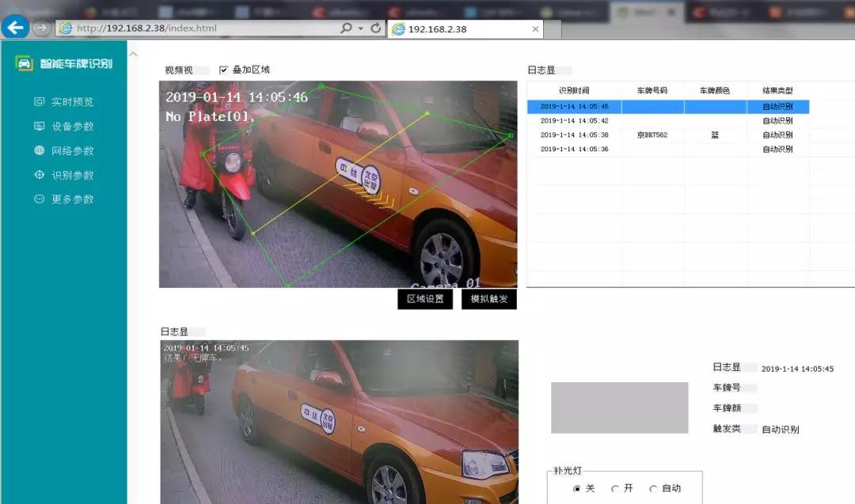
Task: Click the plate color cell 蓝
Action: coord(715,135)
